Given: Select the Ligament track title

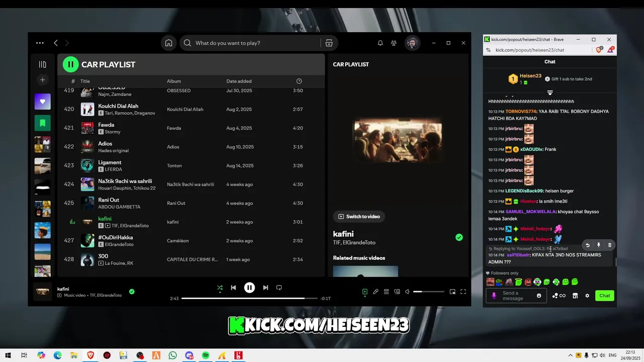Looking at the screenshot, I should tap(110, 162).
